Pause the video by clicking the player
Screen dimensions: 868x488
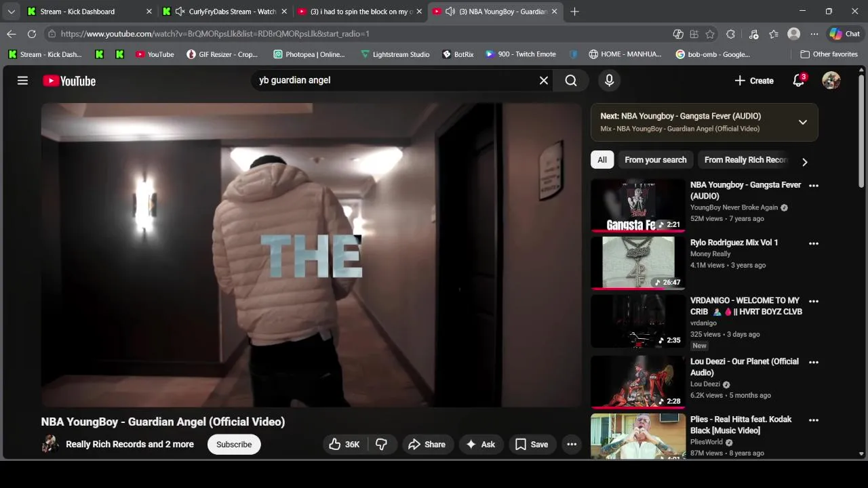pyautogui.click(x=312, y=255)
